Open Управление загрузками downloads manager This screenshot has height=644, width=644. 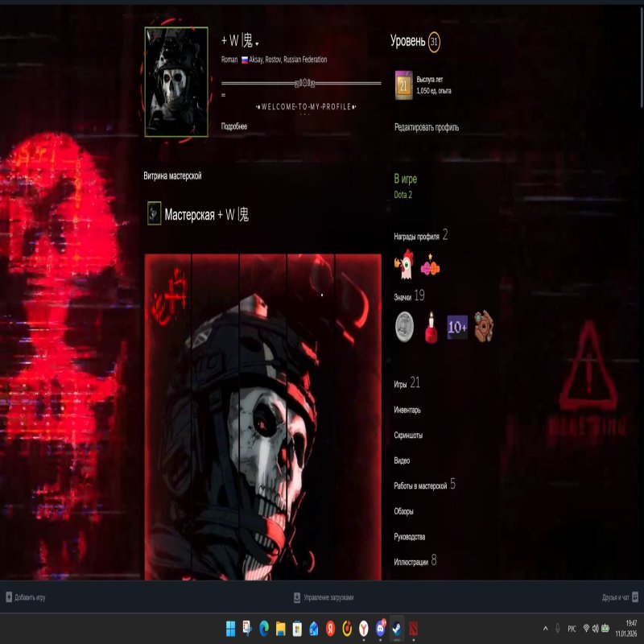tap(324, 597)
